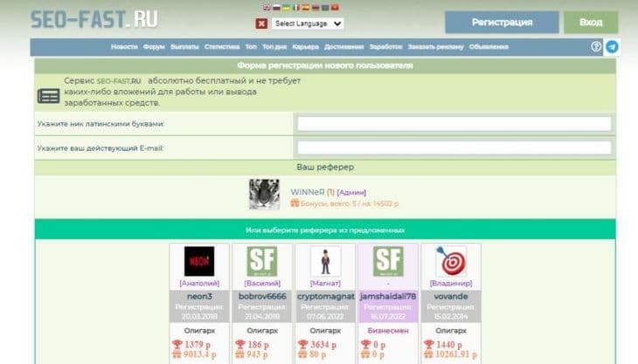Select the Russian flag language icon
638x364 pixels.
[x=277, y=7]
